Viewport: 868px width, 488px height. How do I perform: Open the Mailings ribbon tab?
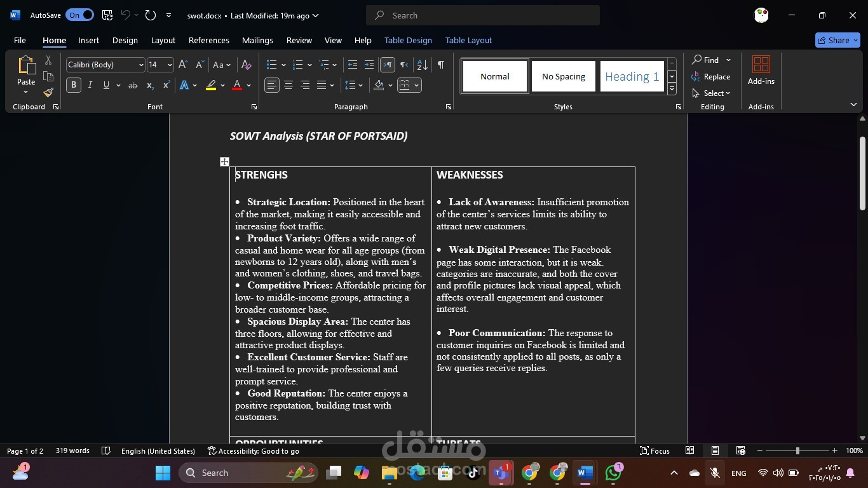tap(257, 40)
